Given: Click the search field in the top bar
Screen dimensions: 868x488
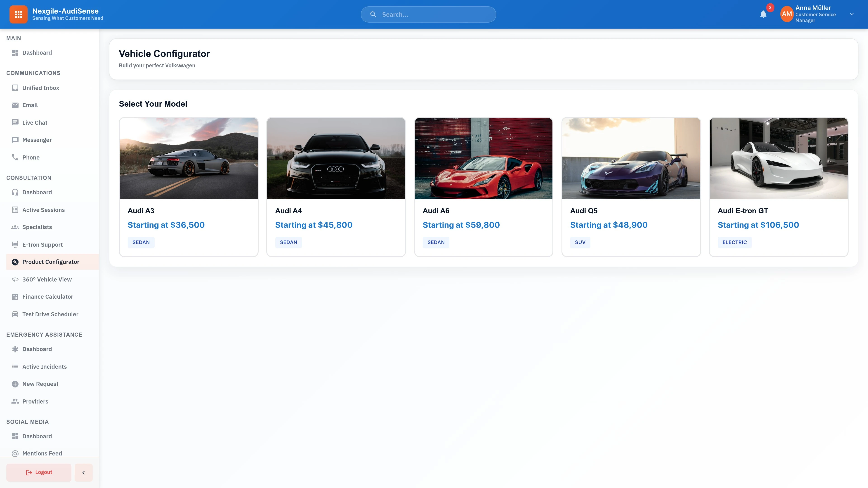Looking at the screenshot, I should pos(428,14).
